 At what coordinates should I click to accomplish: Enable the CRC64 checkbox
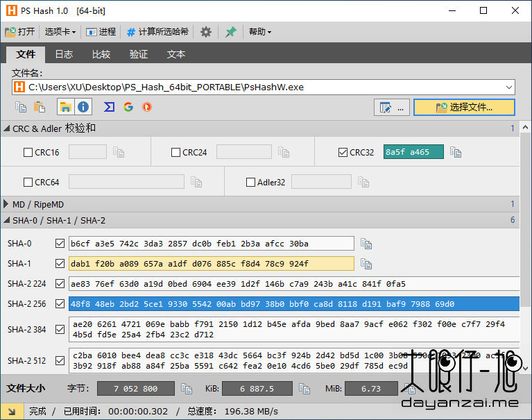28,183
